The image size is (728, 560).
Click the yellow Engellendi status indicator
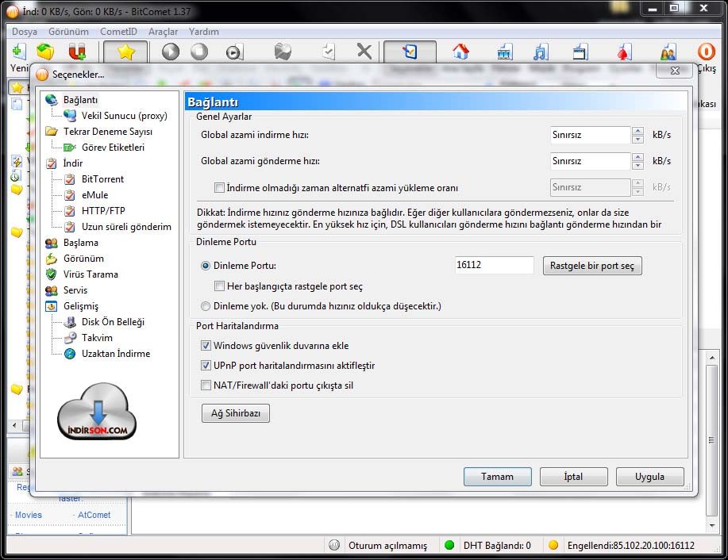pos(553,545)
